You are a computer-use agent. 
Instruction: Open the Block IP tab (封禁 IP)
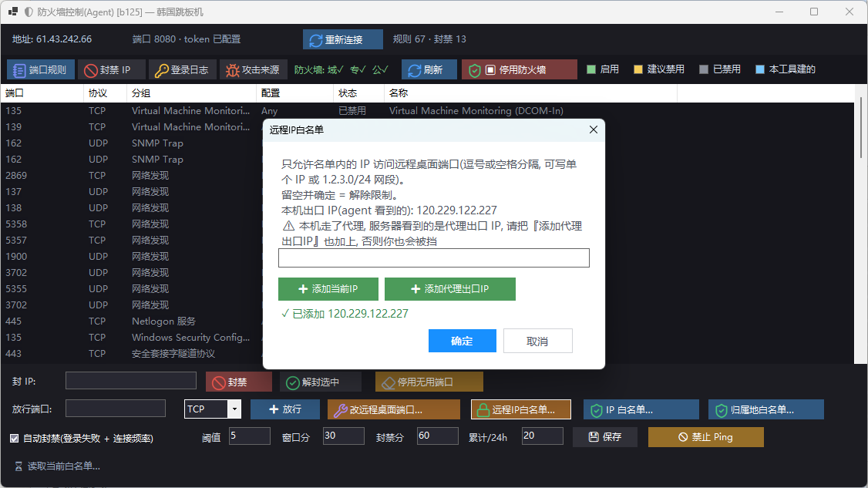tap(111, 70)
